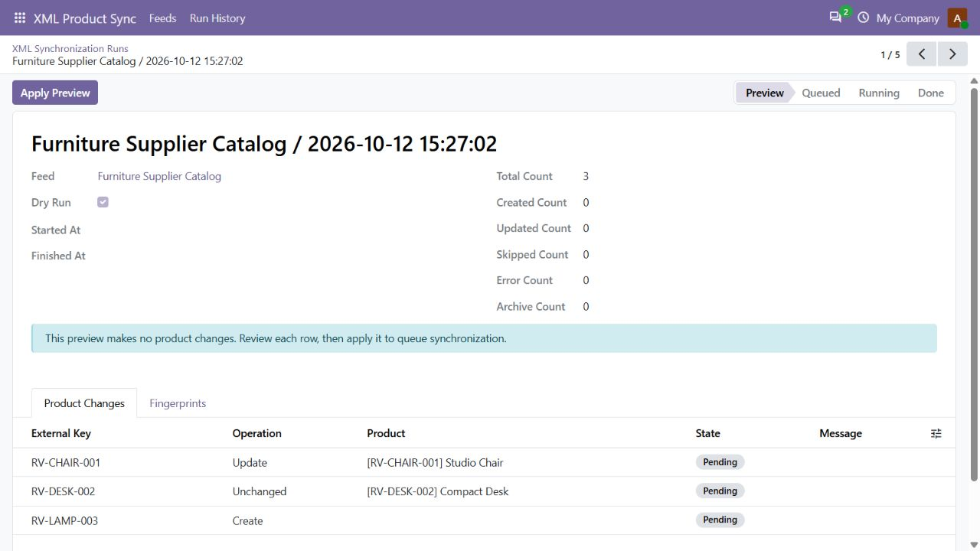Screen dimensions: 980x551
Task: Click the Pending badge for RV-DESK-002
Action: (x=720, y=491)
